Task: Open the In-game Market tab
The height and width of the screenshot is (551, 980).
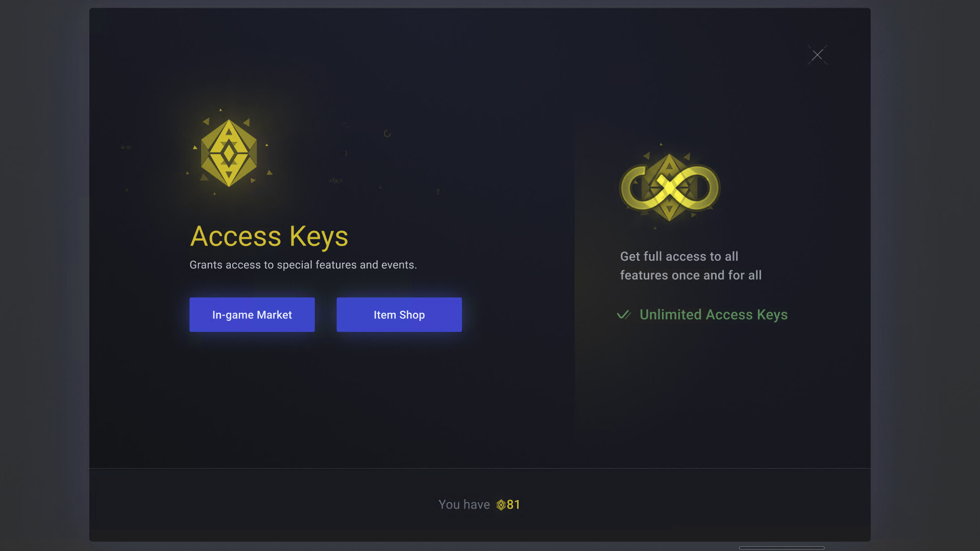Action: 252,315
